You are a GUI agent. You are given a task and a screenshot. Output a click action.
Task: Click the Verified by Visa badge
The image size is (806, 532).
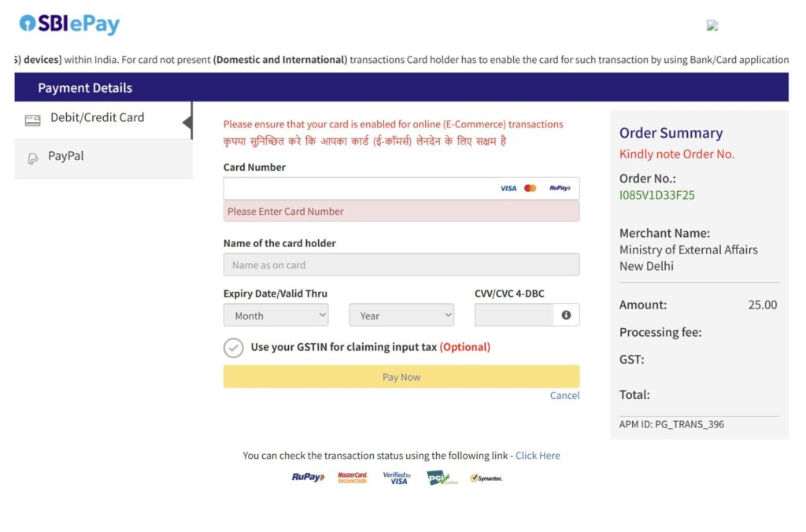coord(397,478)
